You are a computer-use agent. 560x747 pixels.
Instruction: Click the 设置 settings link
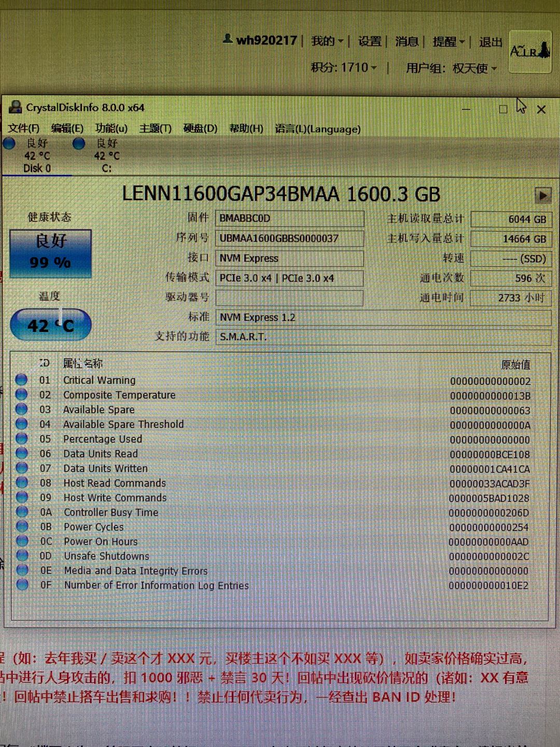370,41
